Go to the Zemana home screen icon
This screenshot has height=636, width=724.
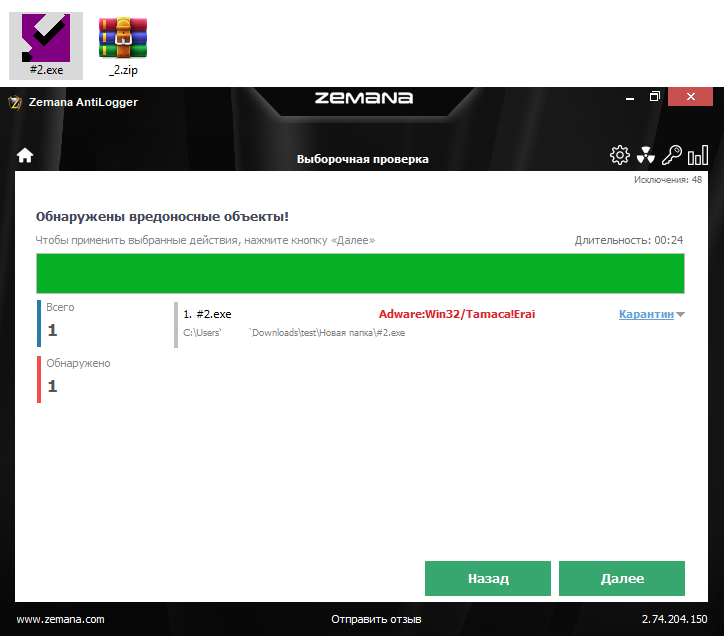[x=25, y=156]
